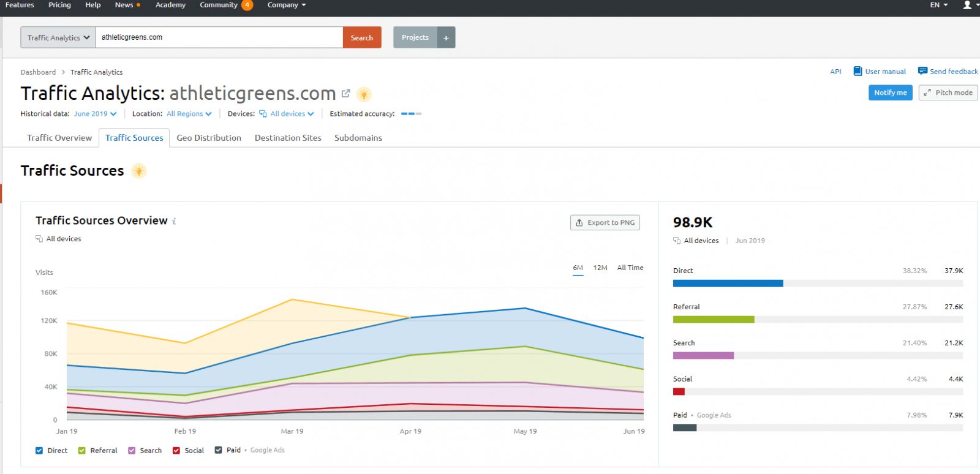980x474 pixels.
Task: Open the Community menu item
Action: pyautogui.click(x=219, y=5)
